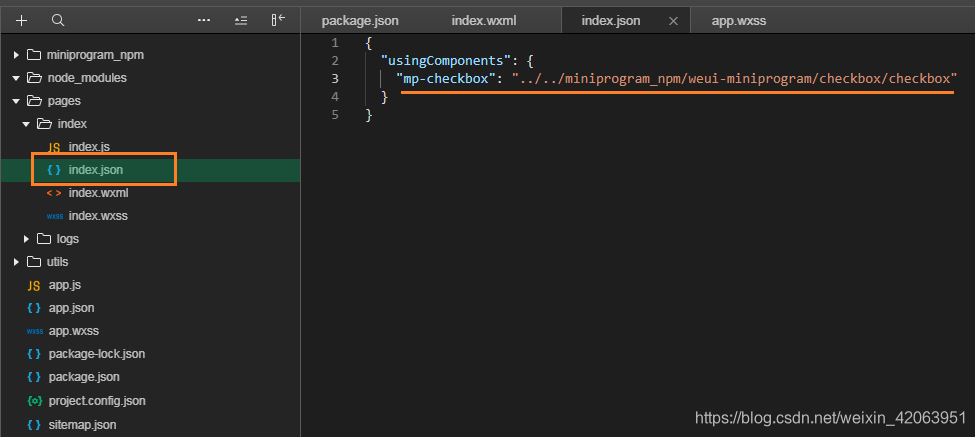Viewport: 975px width, 437px height.
Task: Click the plus icon to add new file
Action: [x=22, y=21]
